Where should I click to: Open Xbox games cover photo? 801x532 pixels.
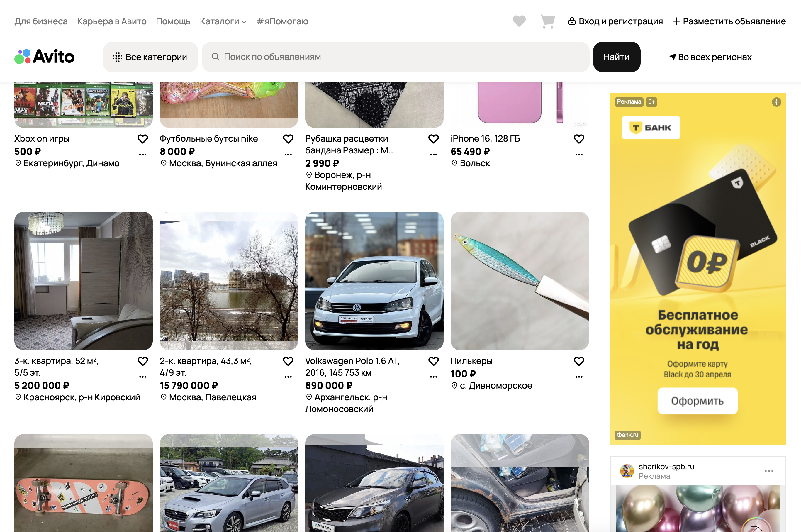pos(84,104)
